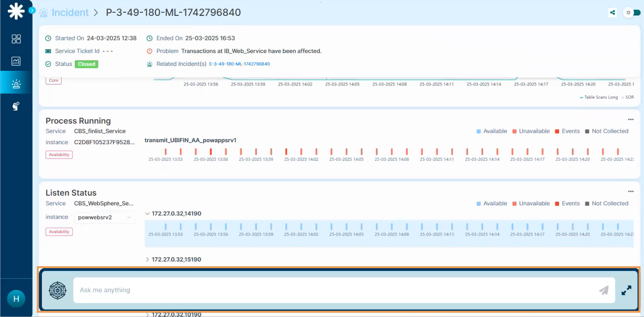Open the powwebsrv2 instance dropdown
This screenshot has width=644, height=317.
click(104, 217)
